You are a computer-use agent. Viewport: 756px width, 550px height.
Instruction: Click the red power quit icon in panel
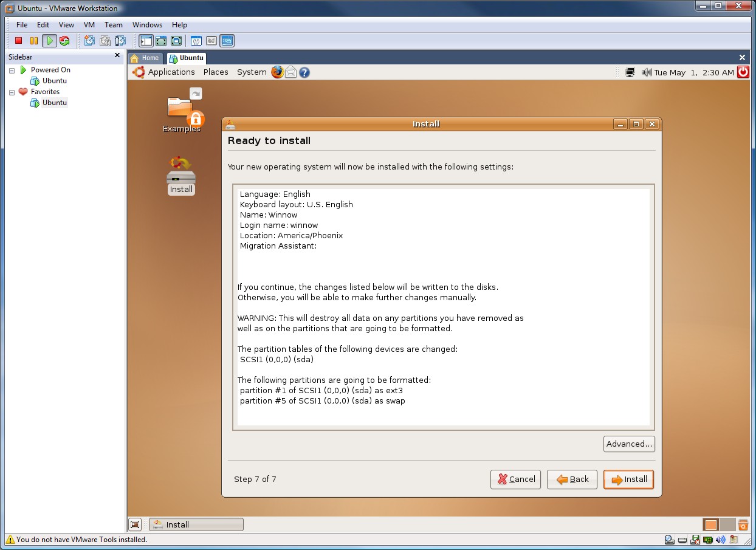pos(743,72)
